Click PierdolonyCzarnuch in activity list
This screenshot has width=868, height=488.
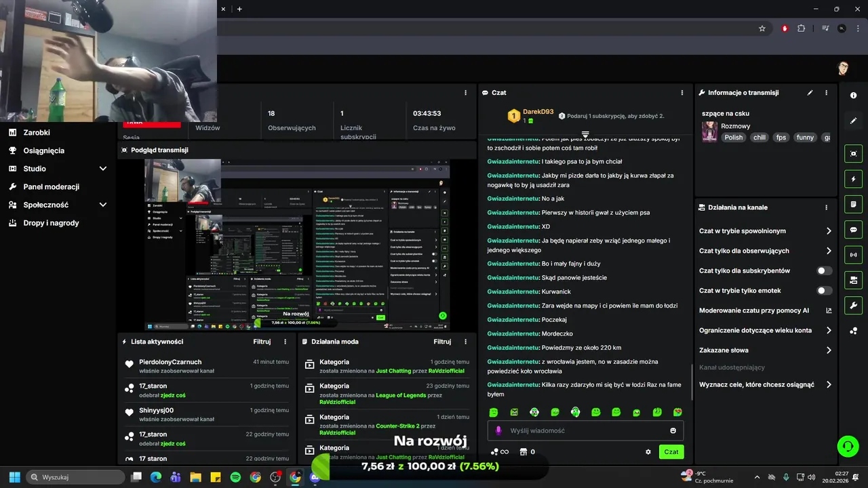(170, 362)
